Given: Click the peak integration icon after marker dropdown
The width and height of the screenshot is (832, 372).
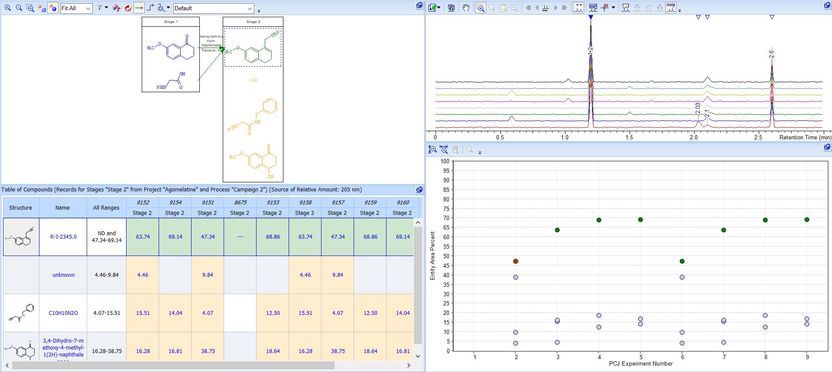Looking at the screenshot, I should click(626, 8).
